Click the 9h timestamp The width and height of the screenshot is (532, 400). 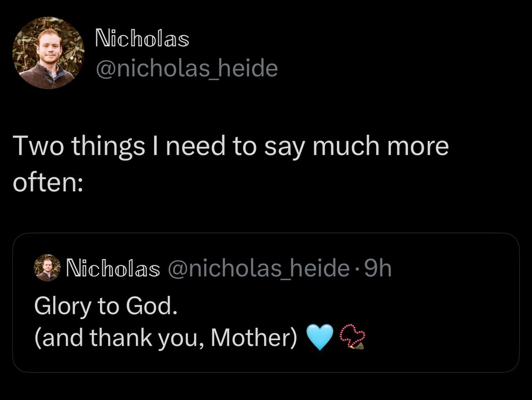click(378, 268)
